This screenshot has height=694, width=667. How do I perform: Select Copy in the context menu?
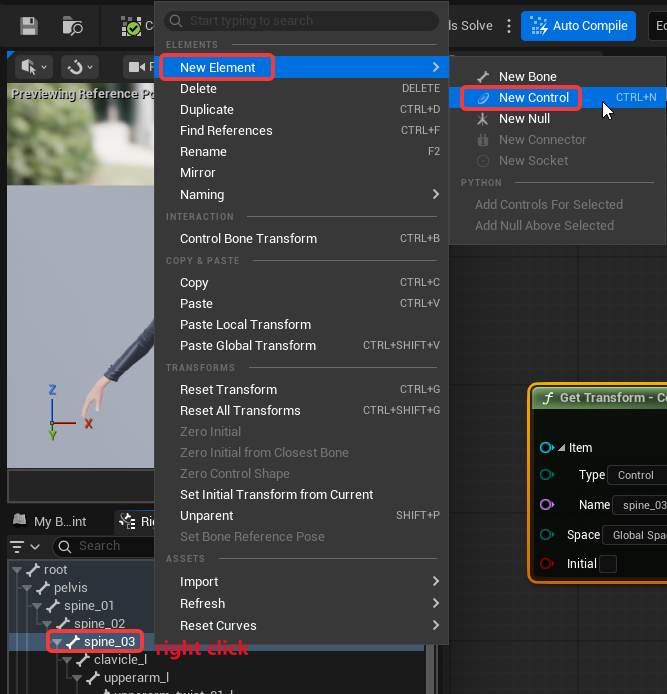(x=301, y=282)
